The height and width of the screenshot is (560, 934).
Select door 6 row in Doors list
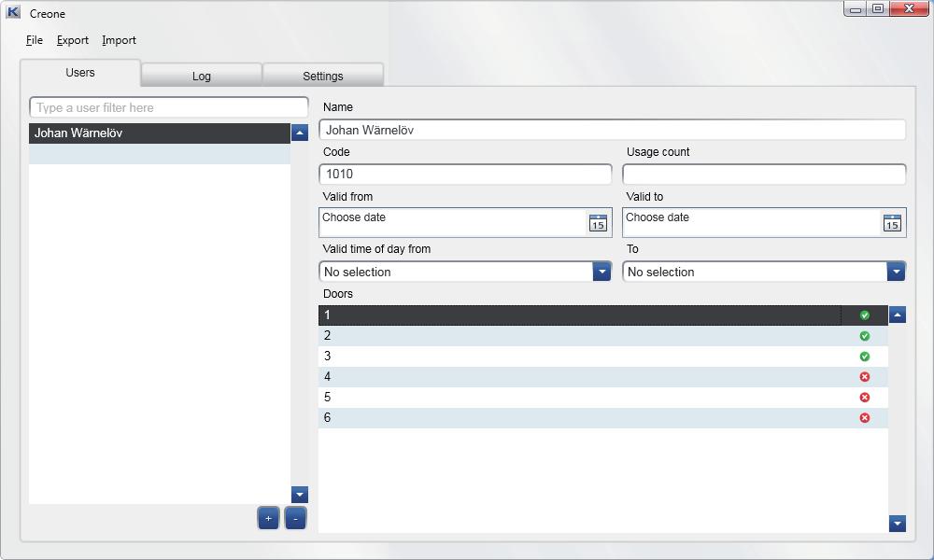point(602,418)
